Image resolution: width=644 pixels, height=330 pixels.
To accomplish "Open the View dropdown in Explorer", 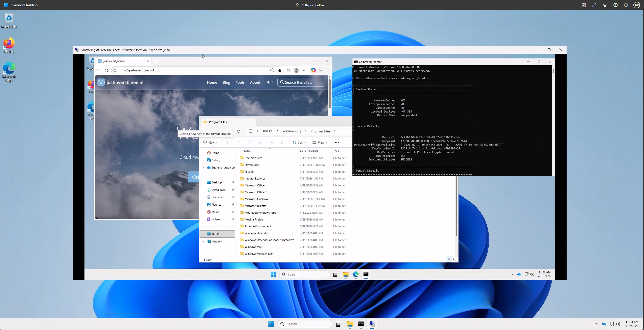I will (x=319, y=143).
